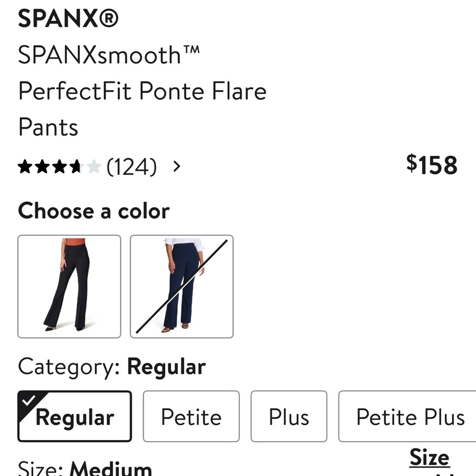Open reviews via the rating chevron
The height and width of the screenshot is (476, 476).
(177, 167)
